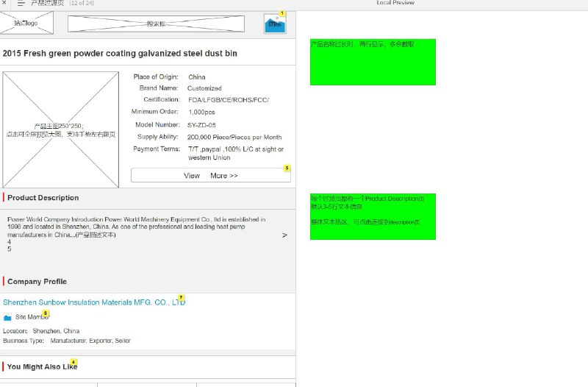Click the site logo placeholder
The image size is (588, 387).
[26, 23]
